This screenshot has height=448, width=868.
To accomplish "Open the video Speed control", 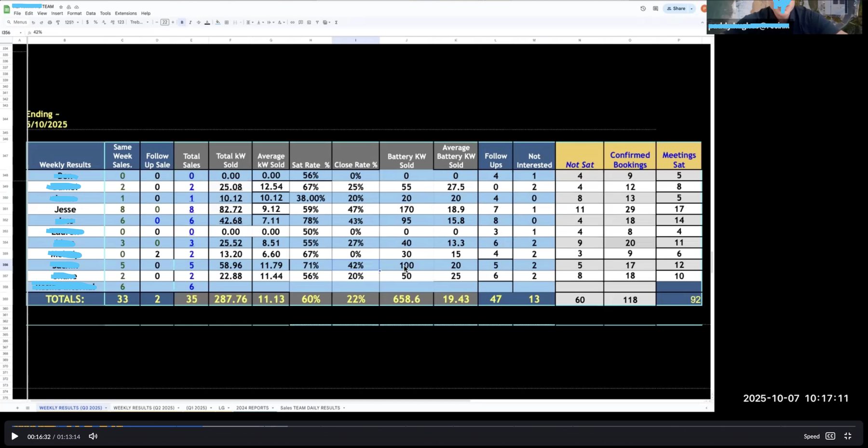I will (812, 436).
